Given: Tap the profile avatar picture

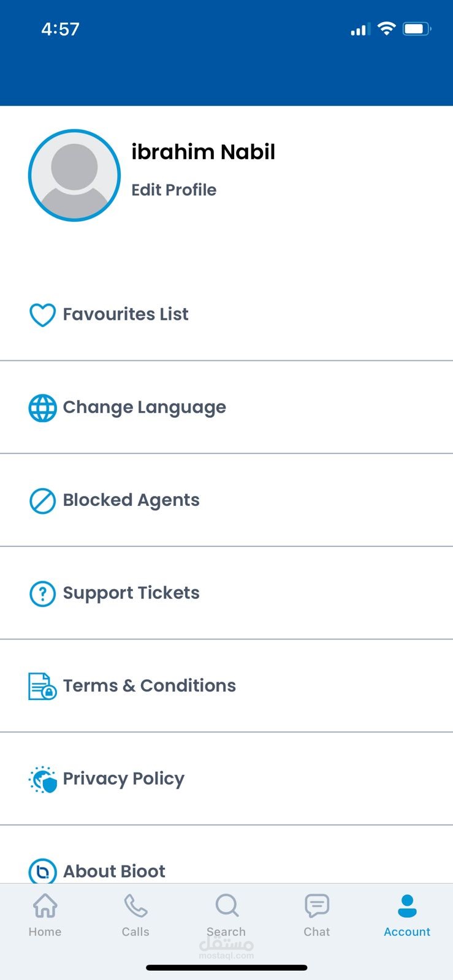Looking at the screenshot, I should pyautogui.click(x=74, y=175).
